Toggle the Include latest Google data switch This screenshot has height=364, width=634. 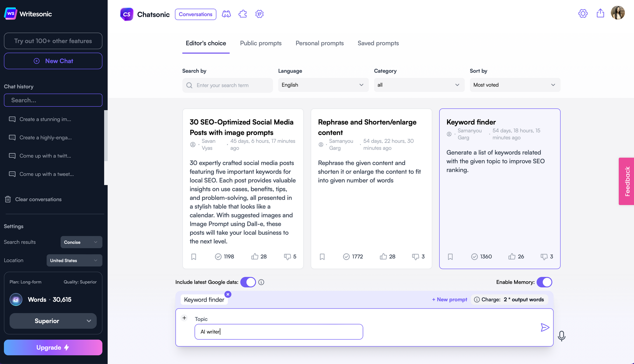(247, 282)
